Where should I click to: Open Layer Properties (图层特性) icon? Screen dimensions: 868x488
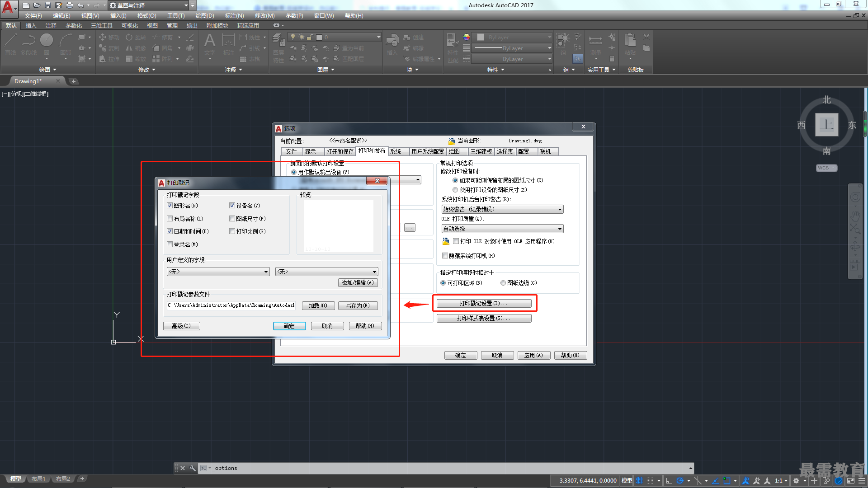278,48
